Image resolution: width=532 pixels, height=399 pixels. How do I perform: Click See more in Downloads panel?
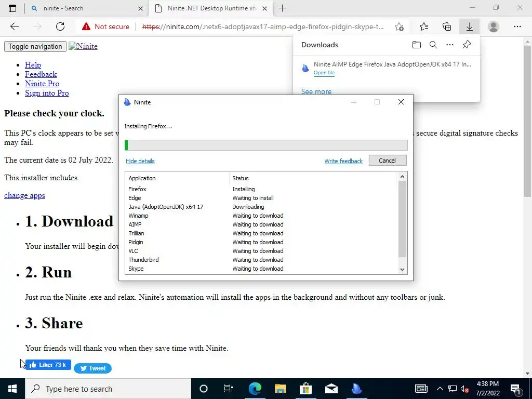(316, 91)
